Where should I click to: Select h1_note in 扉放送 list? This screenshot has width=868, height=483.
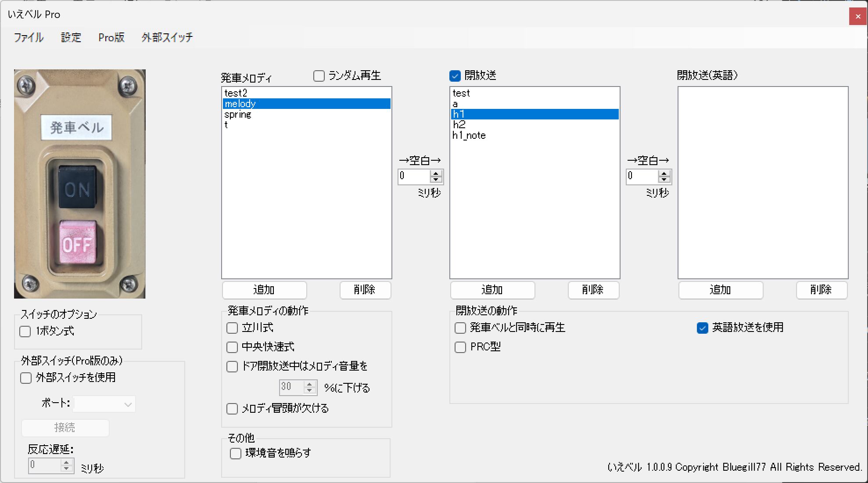469,136
